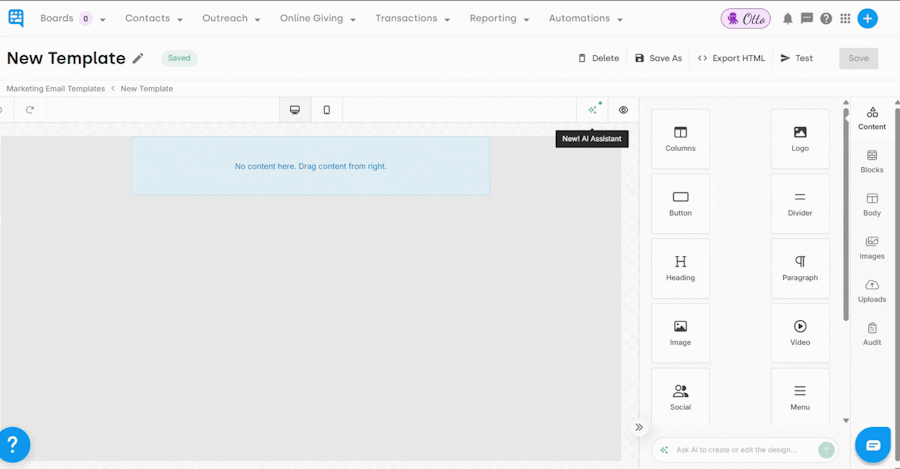The image size is (900, 469).
Task: Open notifications bell icon
Action: click(788, 19)
